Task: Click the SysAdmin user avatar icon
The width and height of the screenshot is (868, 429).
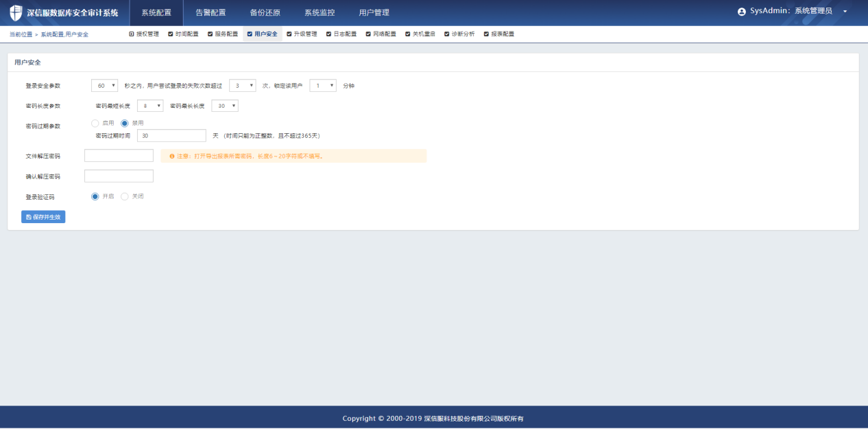Action: [x=741, y=12]
